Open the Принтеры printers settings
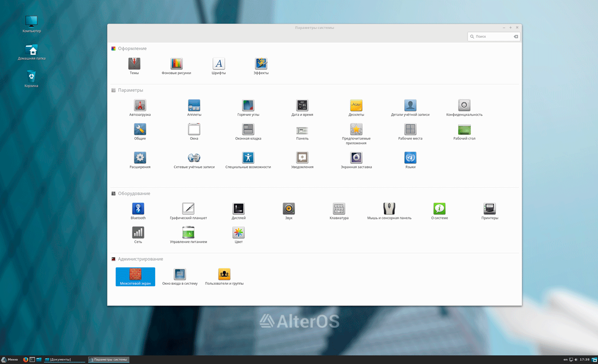598x364 pixels. tap(490, 211)
